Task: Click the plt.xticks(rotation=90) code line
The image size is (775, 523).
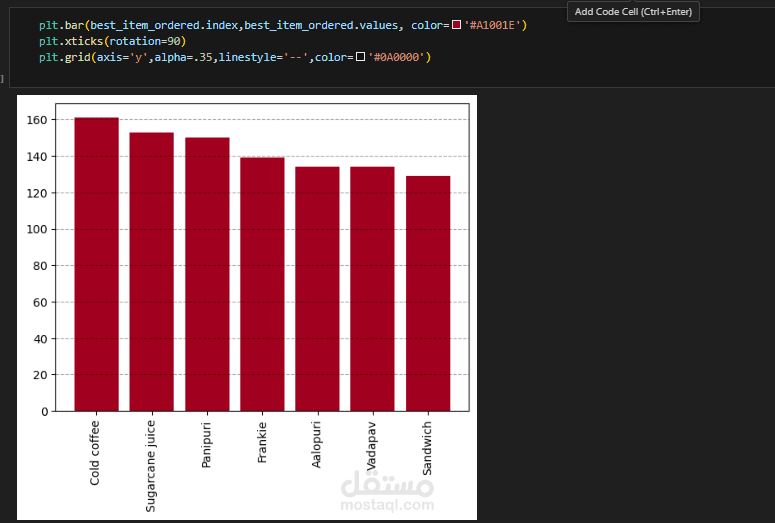Action: (113, 41)
